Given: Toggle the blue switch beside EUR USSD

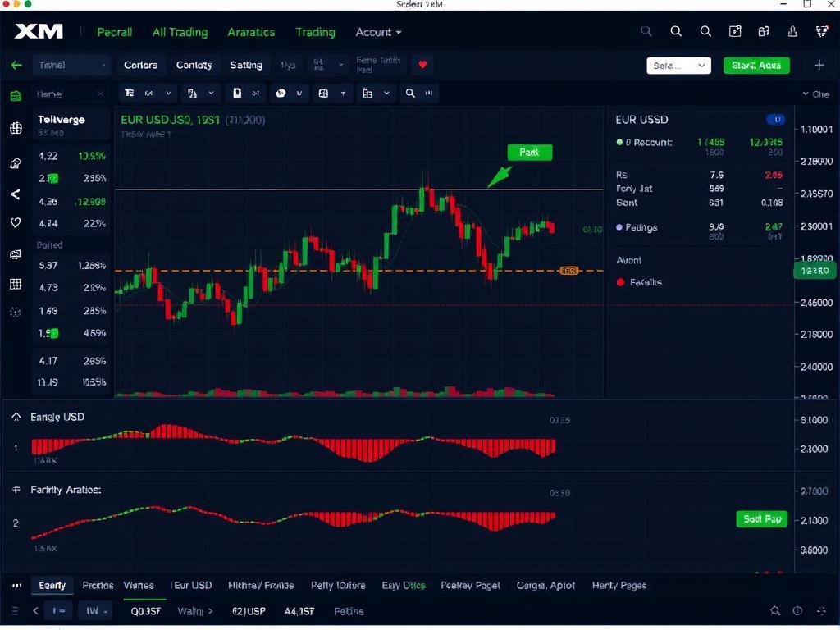Looking at the screenshot, I should [x=774, y=119].
